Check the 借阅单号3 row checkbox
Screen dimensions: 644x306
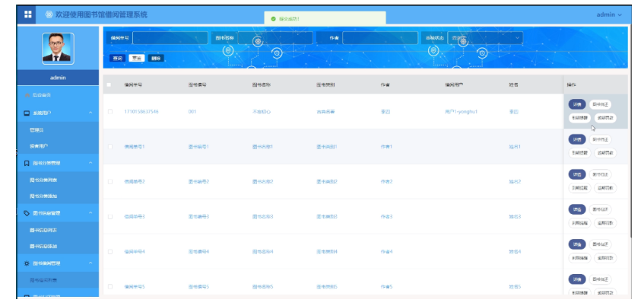[x=109, y=216]
